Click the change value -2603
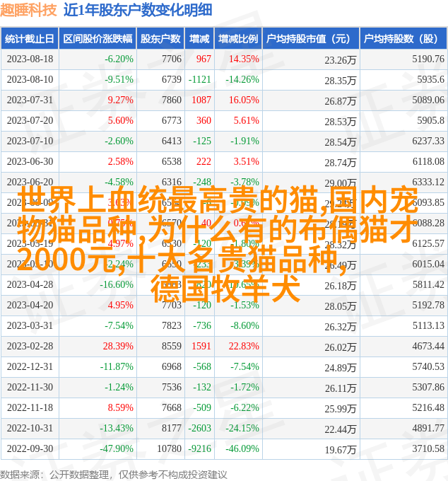Screen dimensions: 448x481 tap(200, 428)
